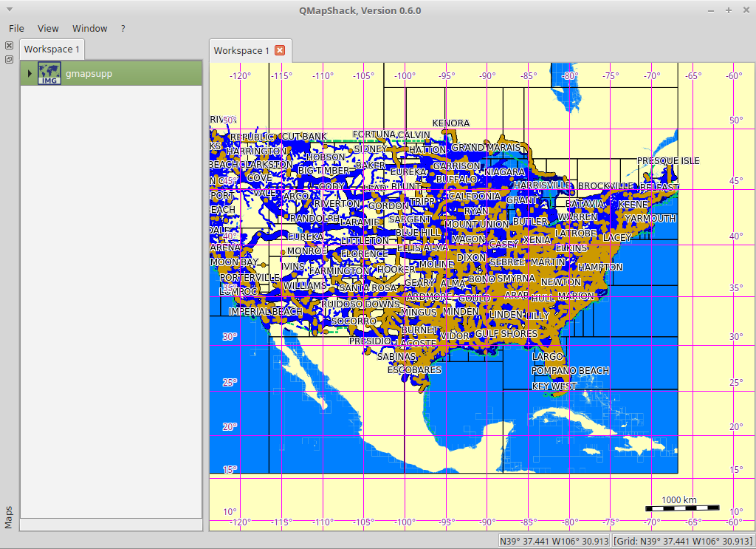Click the GULF SHORES map label
This screenshot has height=549, width=756.
click(506, 334)
